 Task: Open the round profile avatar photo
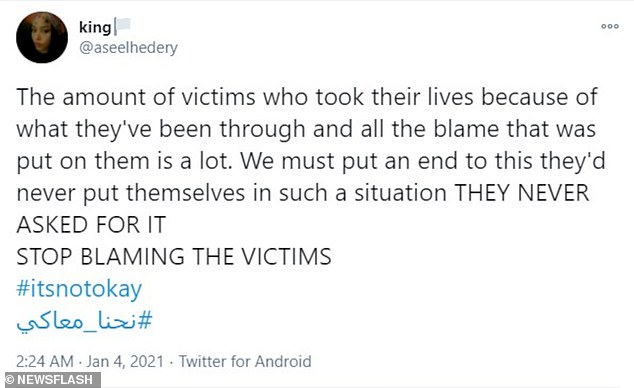click(x=42, y=37)
